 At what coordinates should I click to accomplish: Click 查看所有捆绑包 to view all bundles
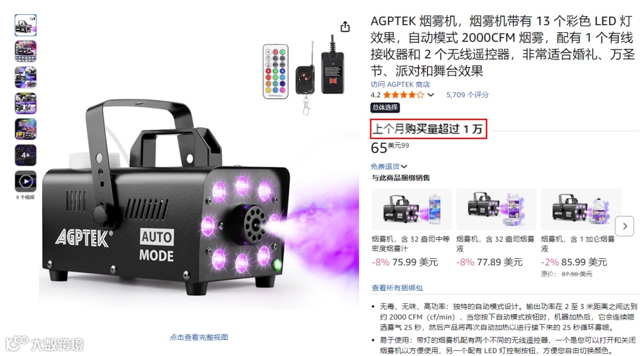click(x=397, y=288)
